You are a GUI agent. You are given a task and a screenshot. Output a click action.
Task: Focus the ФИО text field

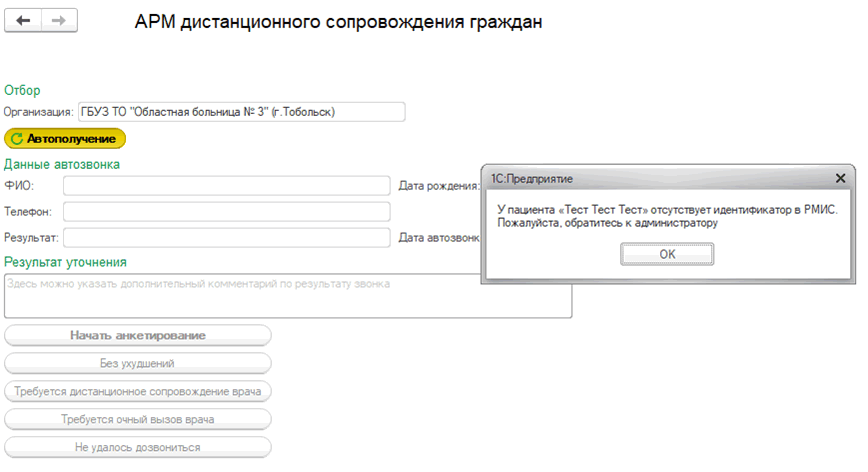click(226, 186)
